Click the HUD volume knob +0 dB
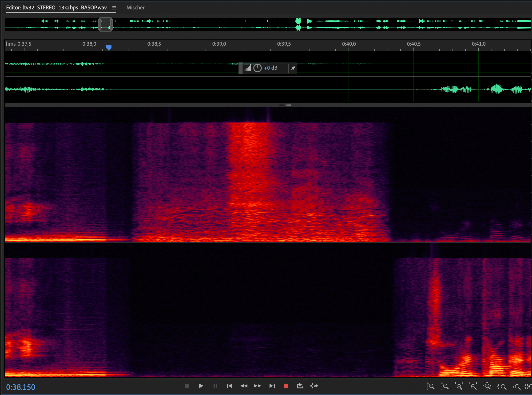The width and height of the screenshot is (532, 395). pyautogui.click(x=257, y=68)
